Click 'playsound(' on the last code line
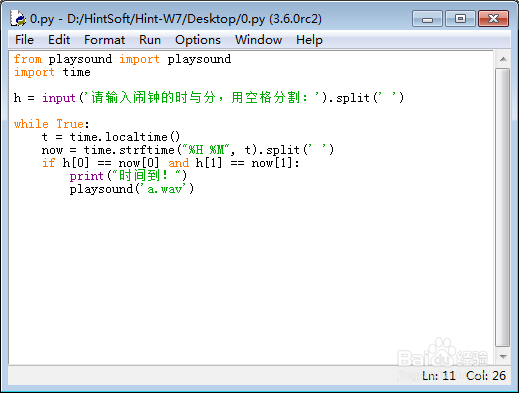 click(x=104, y=189)
